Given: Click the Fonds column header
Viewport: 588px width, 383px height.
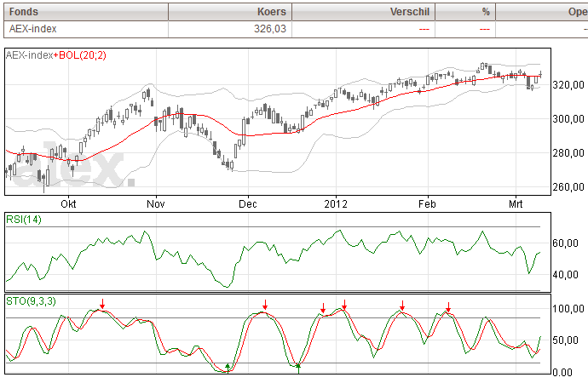Looking at the screenshot, I should click(86, 12).
